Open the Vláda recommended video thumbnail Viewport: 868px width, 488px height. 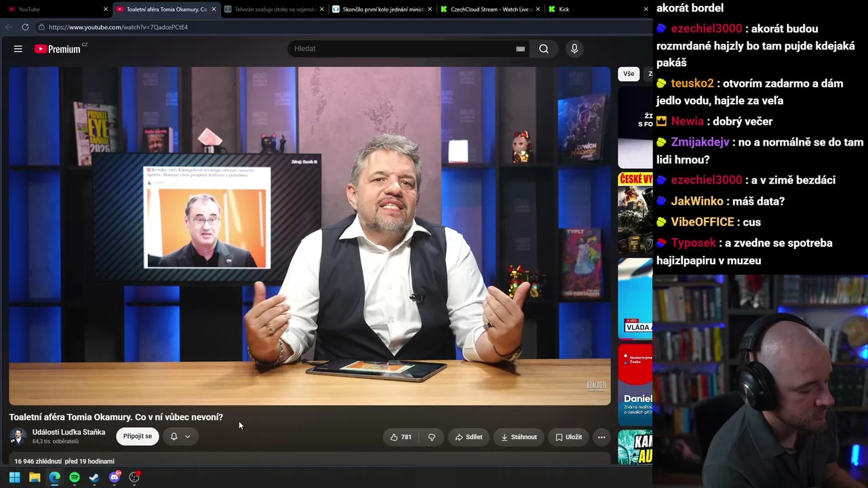click(x=635, y=298)
